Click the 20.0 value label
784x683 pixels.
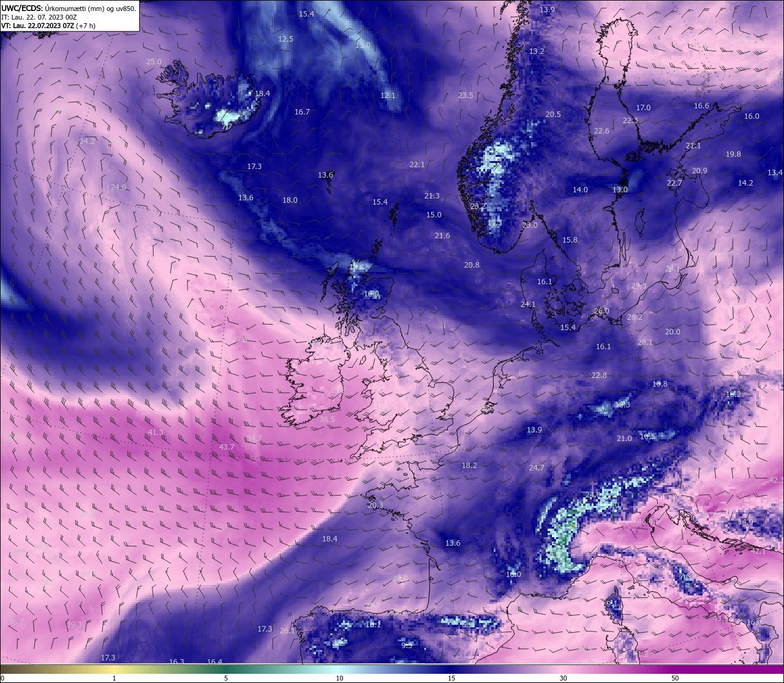[x=673, y=332]
